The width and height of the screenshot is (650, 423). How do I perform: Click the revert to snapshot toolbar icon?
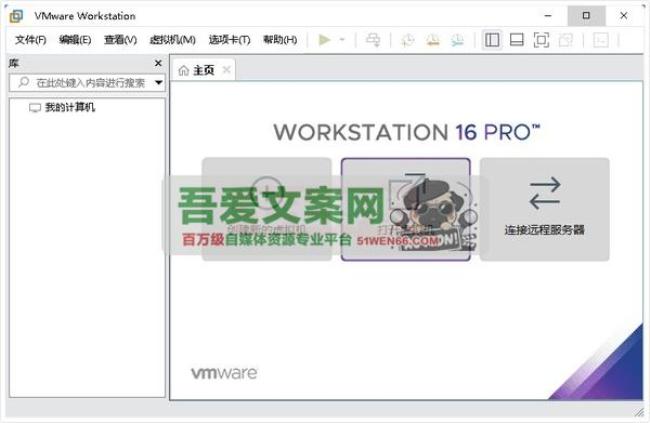pyautogui.click(x=433, y=40)
